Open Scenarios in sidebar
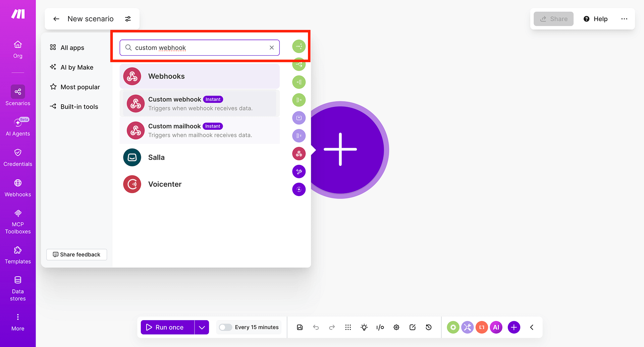Viewport: 644px width, 347px height. point(18,96)
